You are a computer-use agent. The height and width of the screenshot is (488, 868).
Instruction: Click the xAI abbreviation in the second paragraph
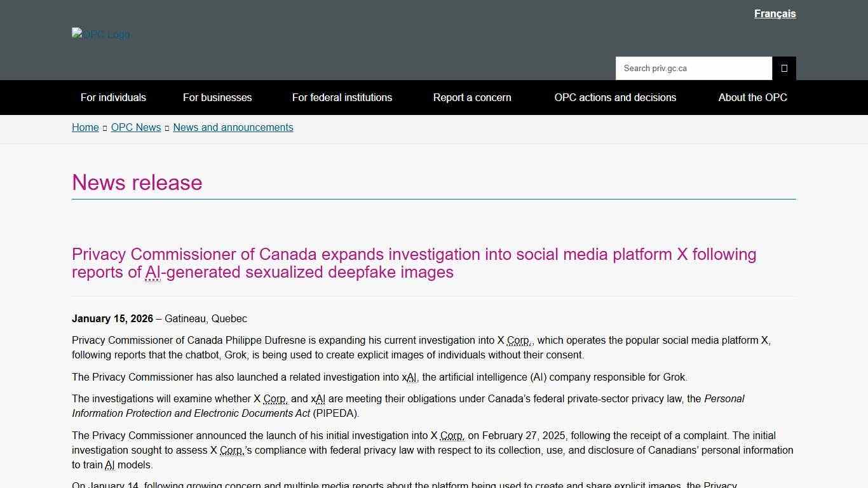[x=412, y=377]
